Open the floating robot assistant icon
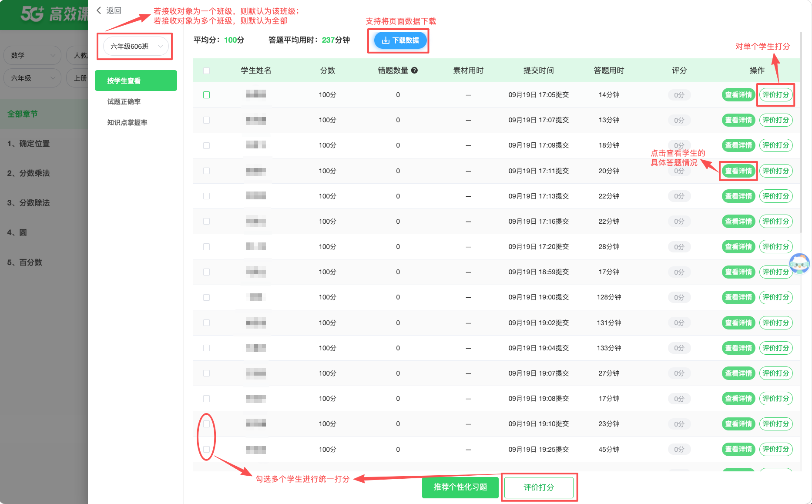The height and width of the screenshot is (504, 812). tap(800, 263)
